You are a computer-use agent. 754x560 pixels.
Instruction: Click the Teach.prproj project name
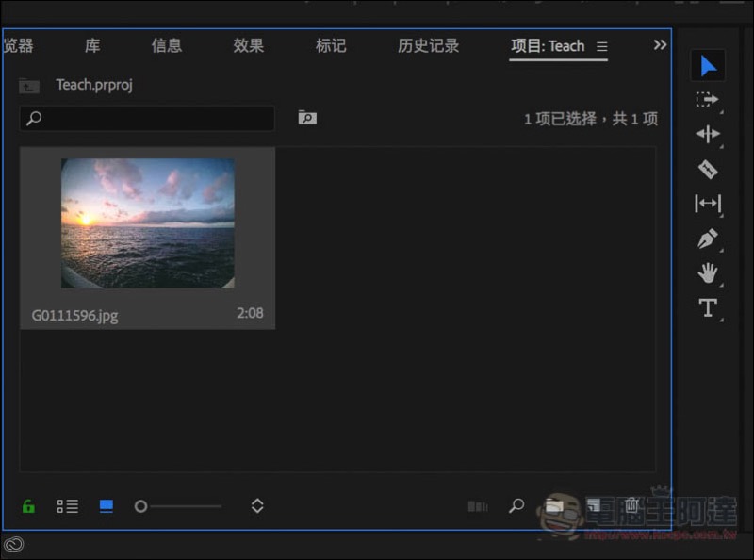click(x=94, y=85)
